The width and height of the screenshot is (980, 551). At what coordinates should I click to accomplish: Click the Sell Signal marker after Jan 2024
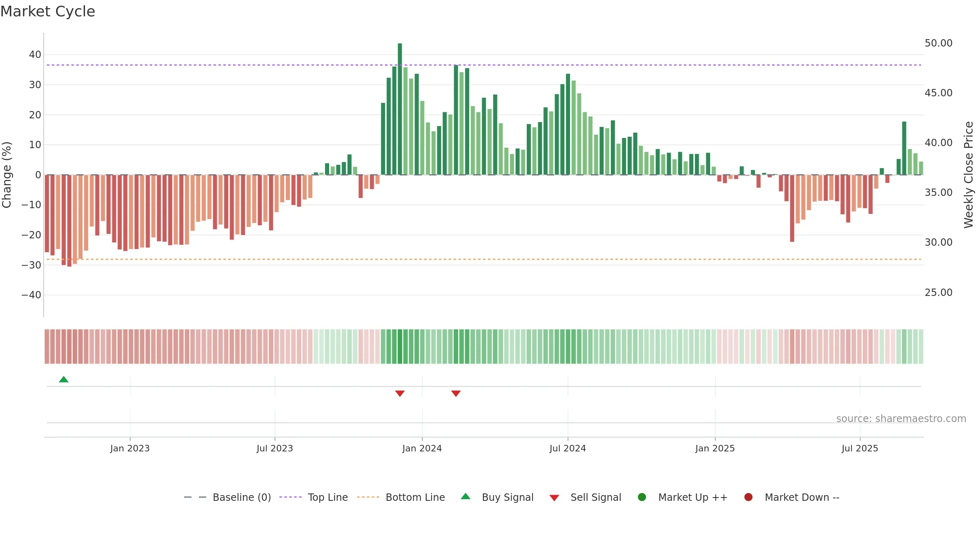tap(456, 393)
